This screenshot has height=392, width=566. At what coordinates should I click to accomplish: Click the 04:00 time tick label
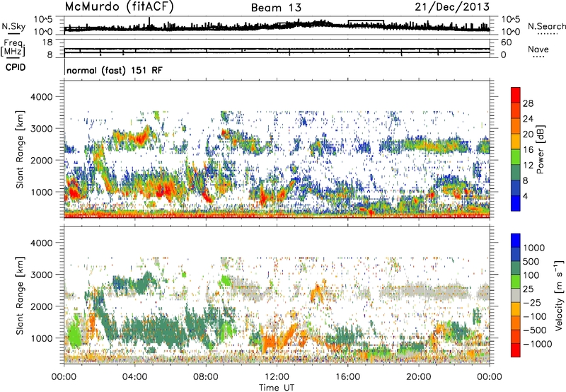[x=135, y=377]
